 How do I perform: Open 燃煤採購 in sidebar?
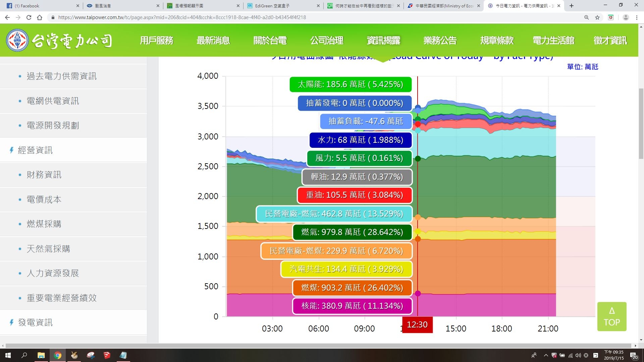73,224
